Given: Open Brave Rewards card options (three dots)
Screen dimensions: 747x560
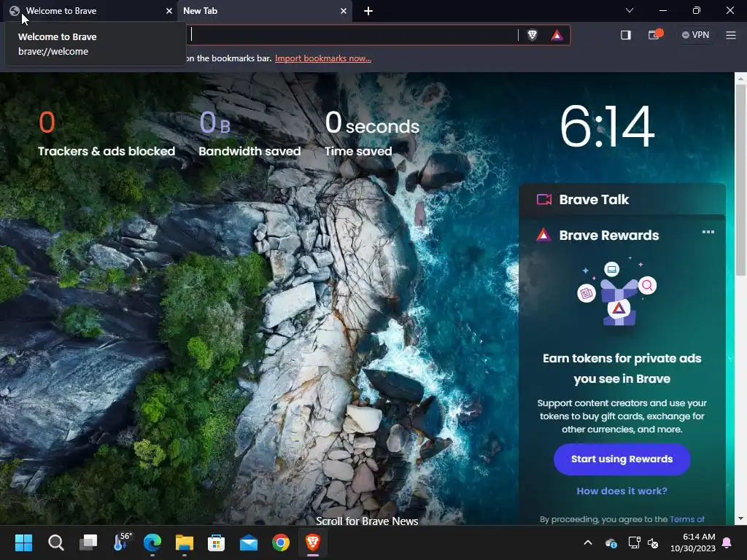Looking at the screenshot, I should point(708,232).
